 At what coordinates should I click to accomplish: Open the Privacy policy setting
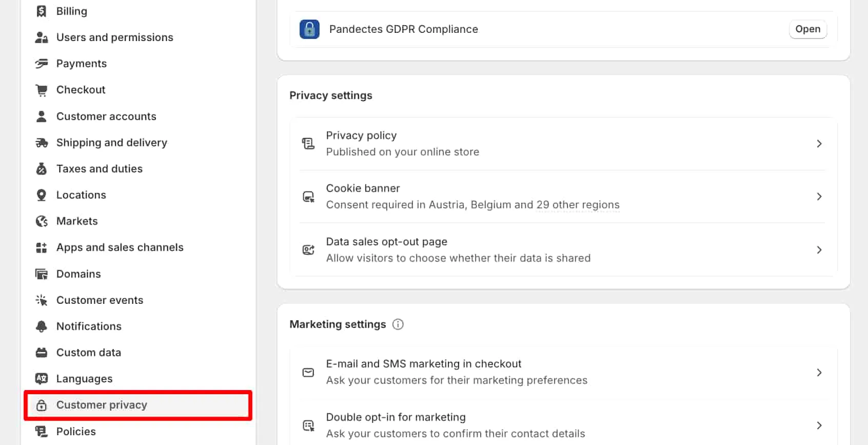pos(563,144)
